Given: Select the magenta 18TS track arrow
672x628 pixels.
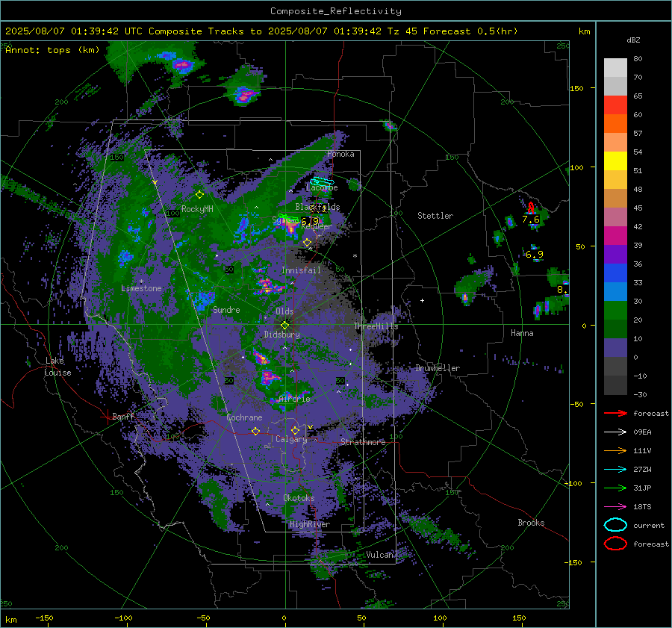Looking at the screenshot, I should coord(615,507).
